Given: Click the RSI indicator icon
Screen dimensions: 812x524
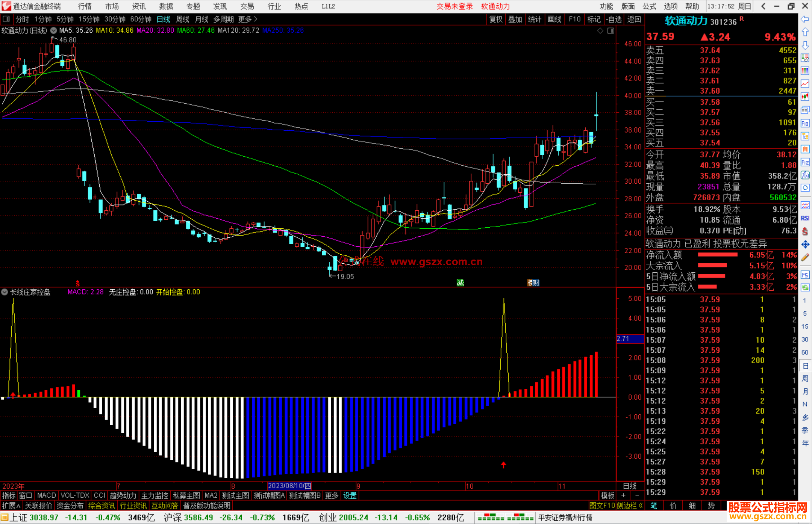Looking at the screenshot, I should 805,218.
